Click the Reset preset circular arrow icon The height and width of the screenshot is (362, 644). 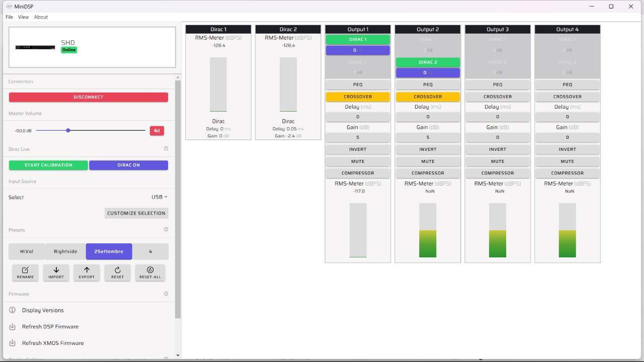[117, 270]
